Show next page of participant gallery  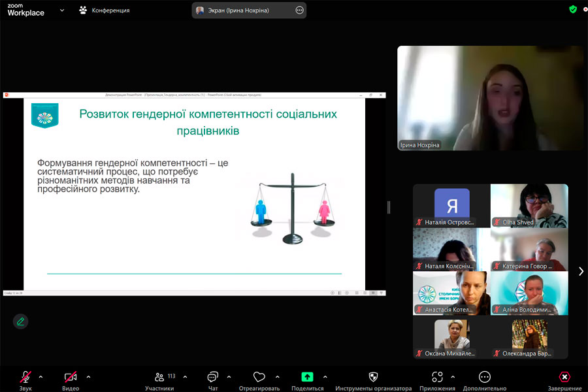coord(581,271)
